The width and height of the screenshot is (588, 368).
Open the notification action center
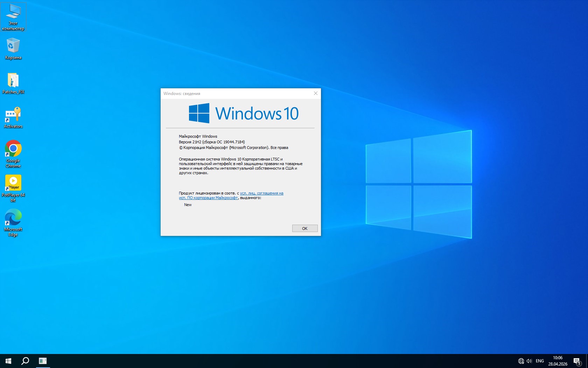tap(577, 361)
